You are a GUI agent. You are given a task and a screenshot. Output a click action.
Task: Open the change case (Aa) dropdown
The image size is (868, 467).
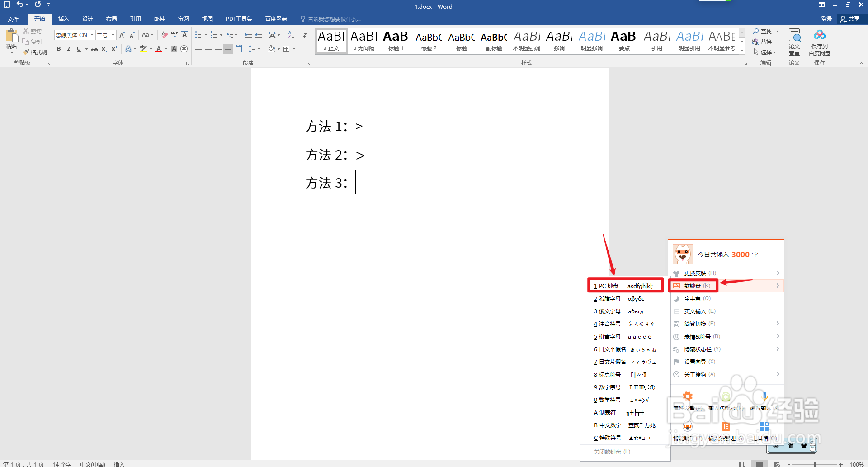coord(147,35)
